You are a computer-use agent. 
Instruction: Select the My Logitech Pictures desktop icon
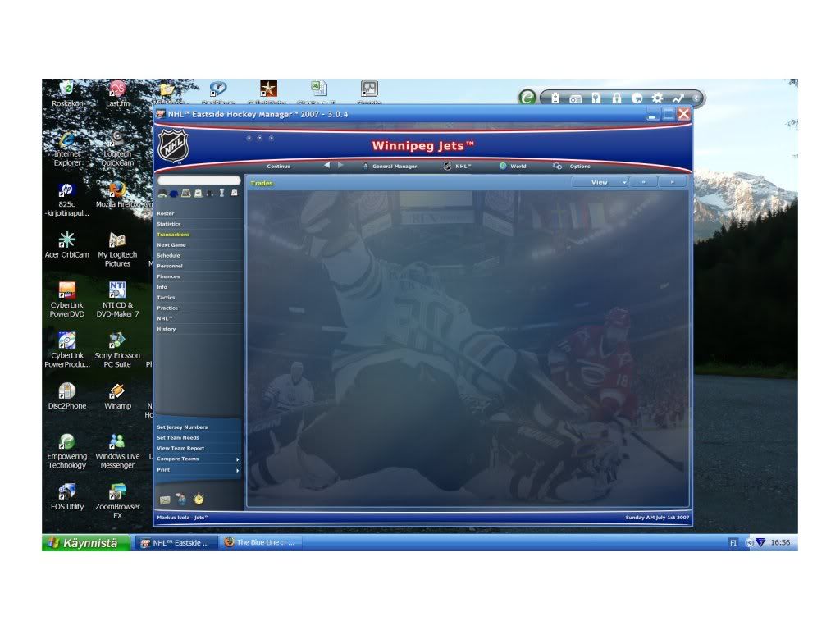[117, 249]
